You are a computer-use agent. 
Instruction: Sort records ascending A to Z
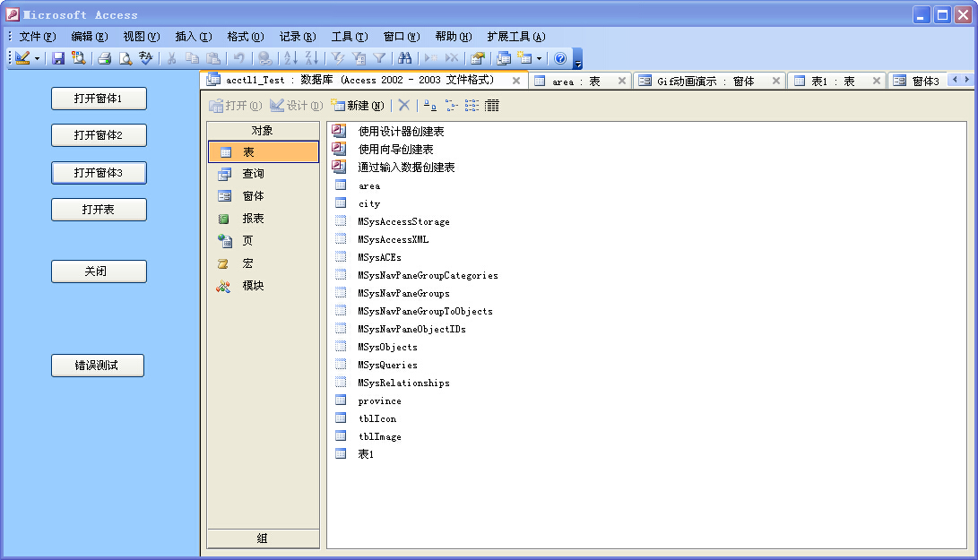(x=290, y=58)
